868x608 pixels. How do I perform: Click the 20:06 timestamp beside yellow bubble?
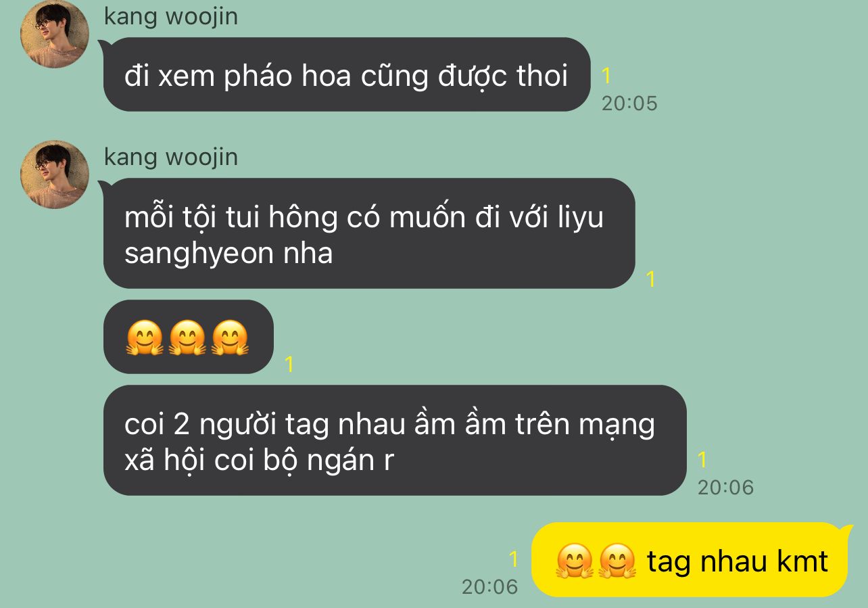point(489,586)
